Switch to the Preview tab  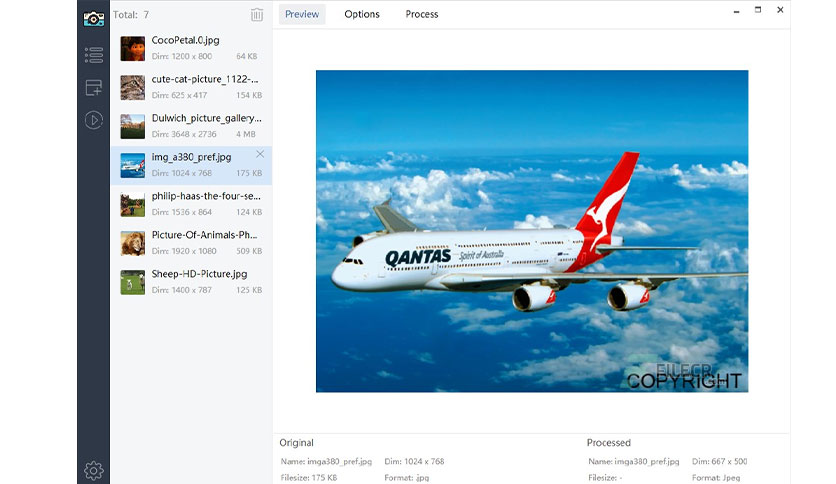tap(302, 14)
